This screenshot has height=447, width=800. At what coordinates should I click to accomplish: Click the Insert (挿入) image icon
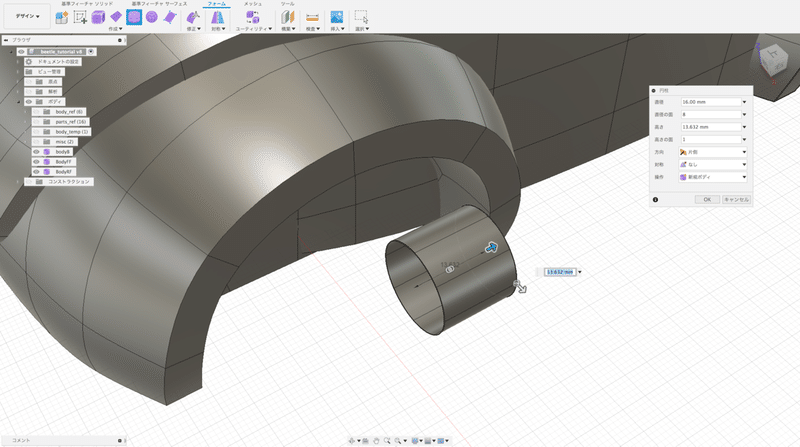point(336,17)
